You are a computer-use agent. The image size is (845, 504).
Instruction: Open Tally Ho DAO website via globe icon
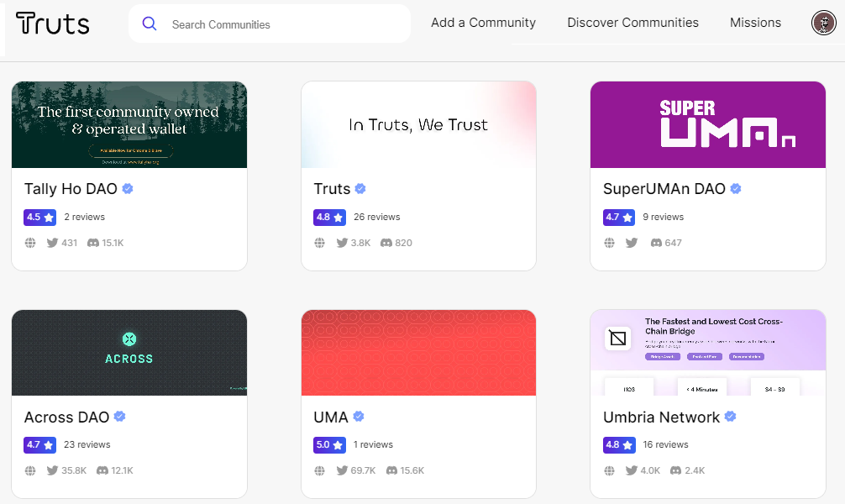[x=30, y=242]
